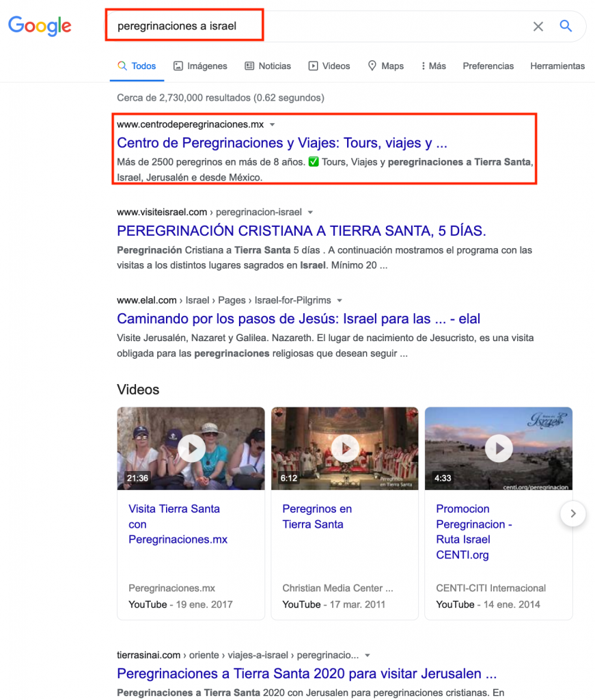Play the 21:36 video thumbnail

(191, 448)
